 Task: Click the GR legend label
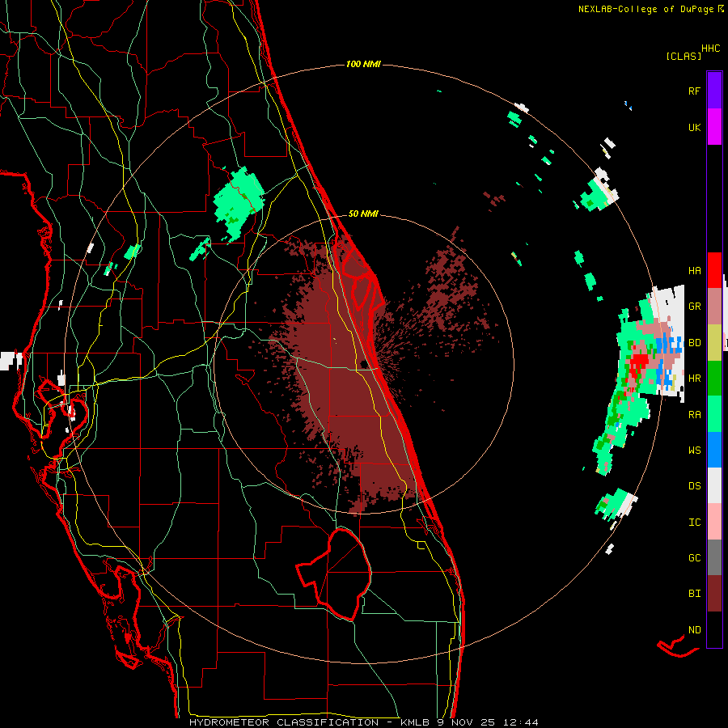pos(694,307)
